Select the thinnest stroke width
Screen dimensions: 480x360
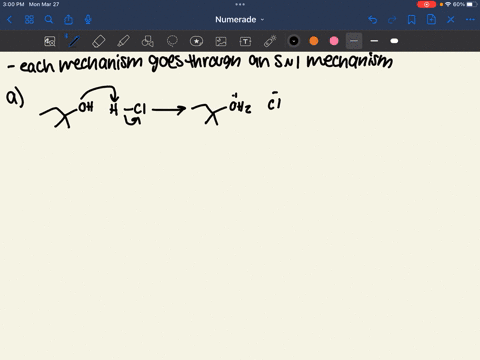354,41
